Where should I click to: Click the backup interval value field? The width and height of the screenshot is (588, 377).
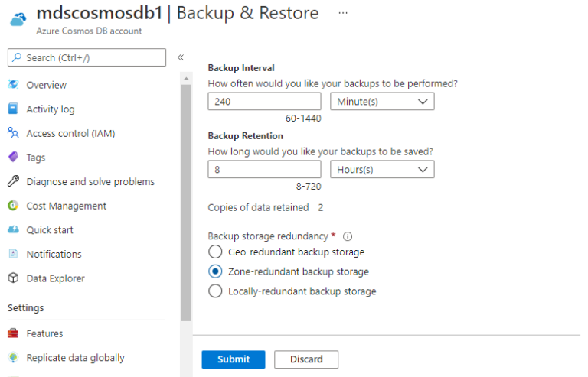[x=264, y=102]
